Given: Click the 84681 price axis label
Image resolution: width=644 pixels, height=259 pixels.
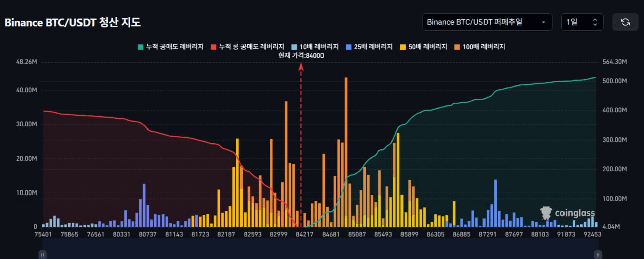Looking at the screenshot, I should point(331,234).
